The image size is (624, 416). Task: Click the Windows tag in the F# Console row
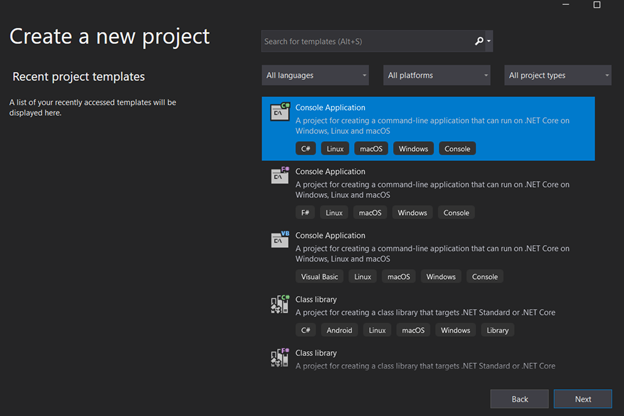(412, 213)
